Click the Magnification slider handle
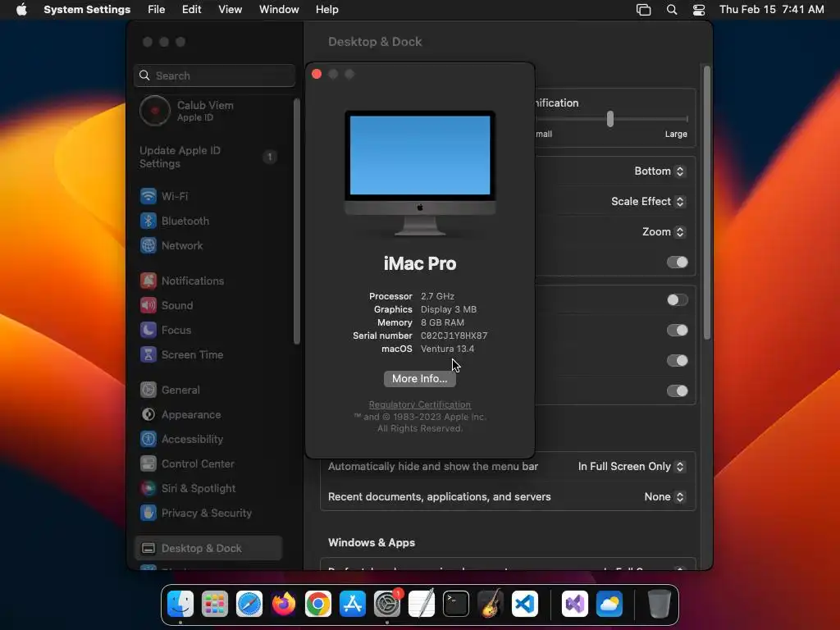 coord(610,119)
